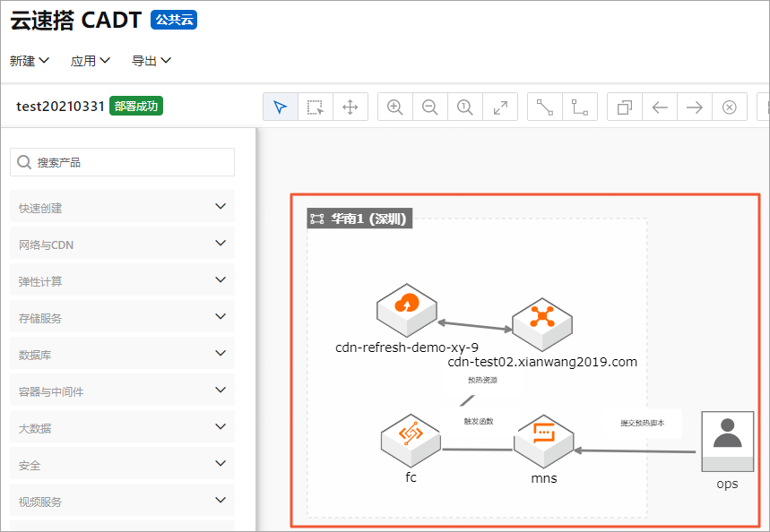Click the 提交预热脚本 connector label
Screen dimensions: 770x532
click(643, 423)
